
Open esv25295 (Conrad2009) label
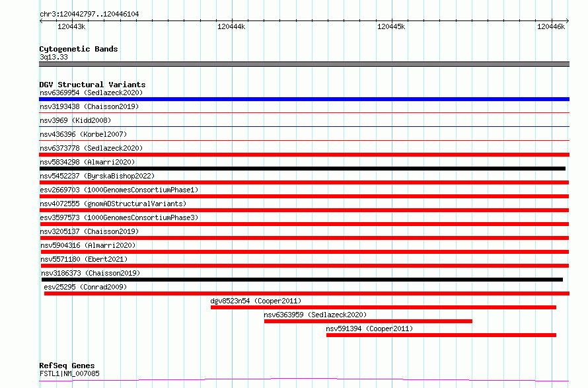tap(85, 287)
